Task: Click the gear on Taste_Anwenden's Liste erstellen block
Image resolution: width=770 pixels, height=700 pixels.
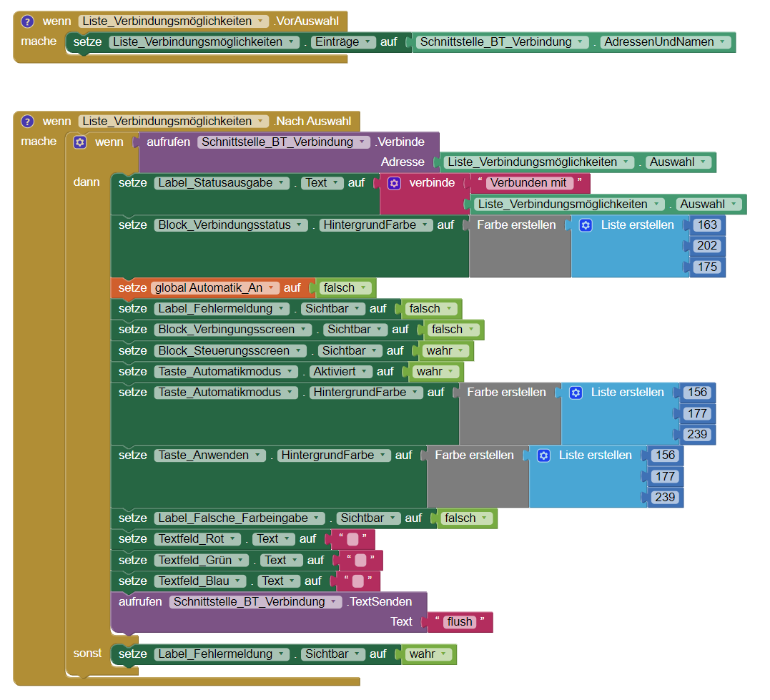Action: (x=543, y=455)
